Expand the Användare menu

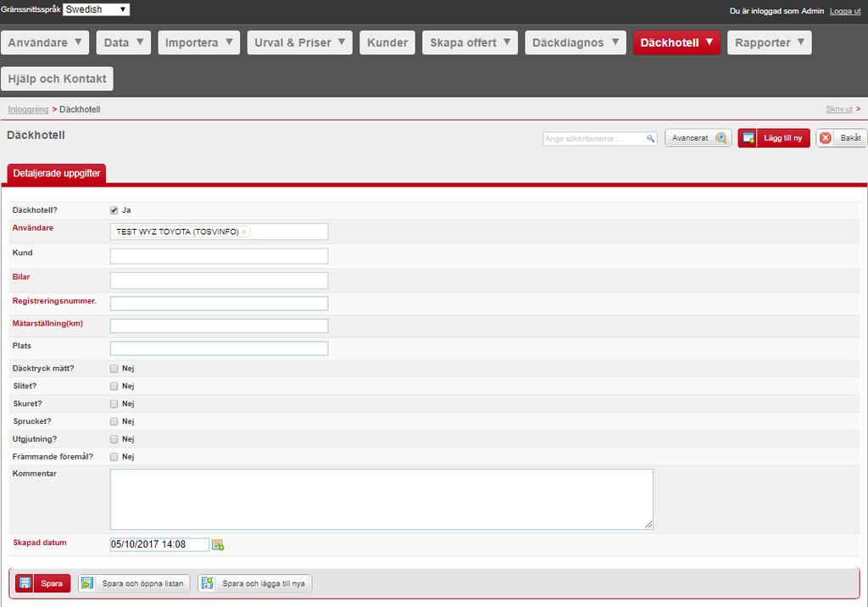tap(45, 42)
